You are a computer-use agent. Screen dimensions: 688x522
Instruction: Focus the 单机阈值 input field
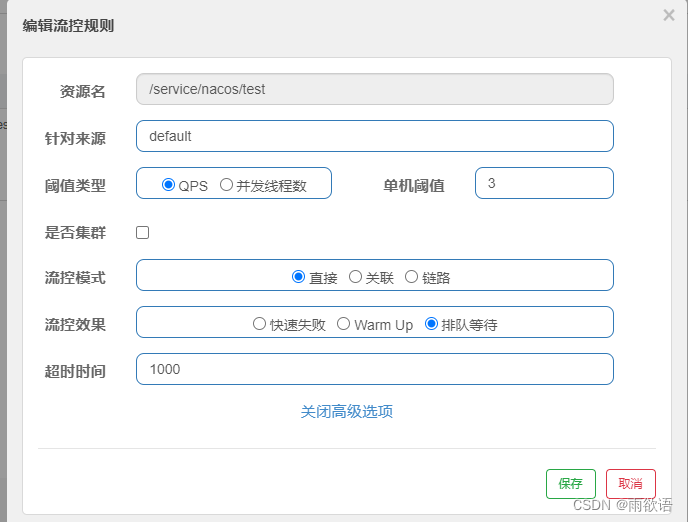tap(544, 183)
